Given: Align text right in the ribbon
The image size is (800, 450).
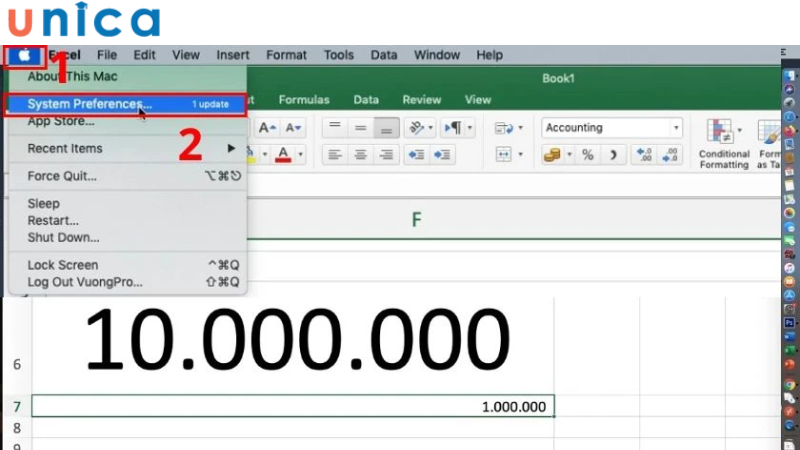Looking at the screenshot, I should pos(386,154).
